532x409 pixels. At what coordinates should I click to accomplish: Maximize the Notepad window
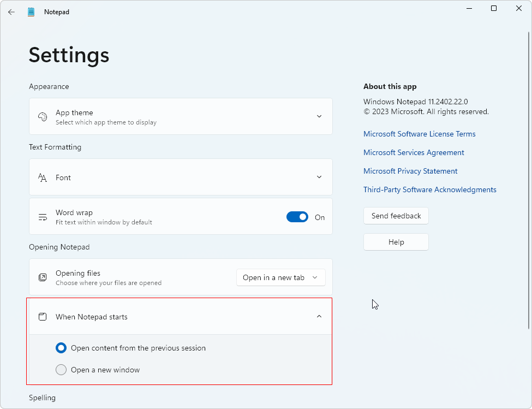(494, 9)
